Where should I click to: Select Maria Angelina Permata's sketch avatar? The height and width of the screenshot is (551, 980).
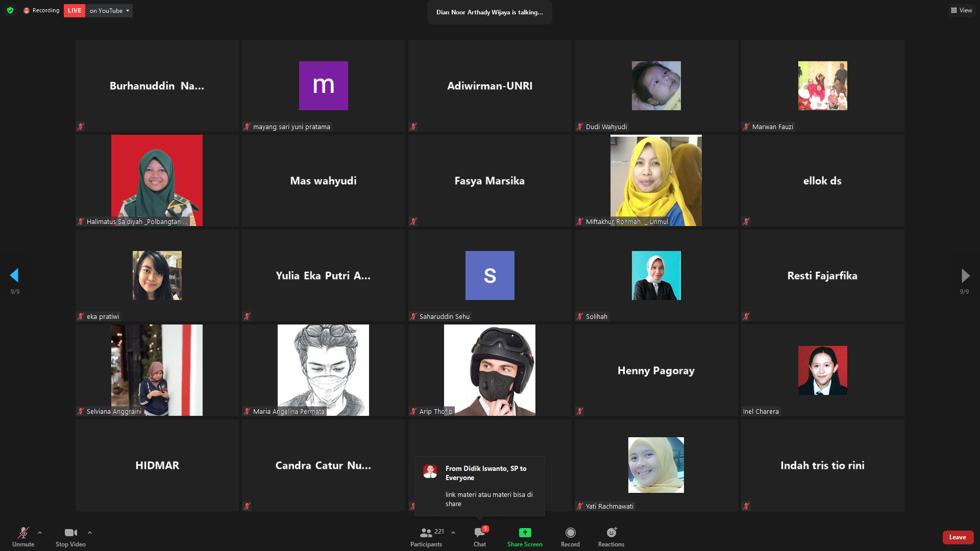pyautogui.click(x=323, y=370)
